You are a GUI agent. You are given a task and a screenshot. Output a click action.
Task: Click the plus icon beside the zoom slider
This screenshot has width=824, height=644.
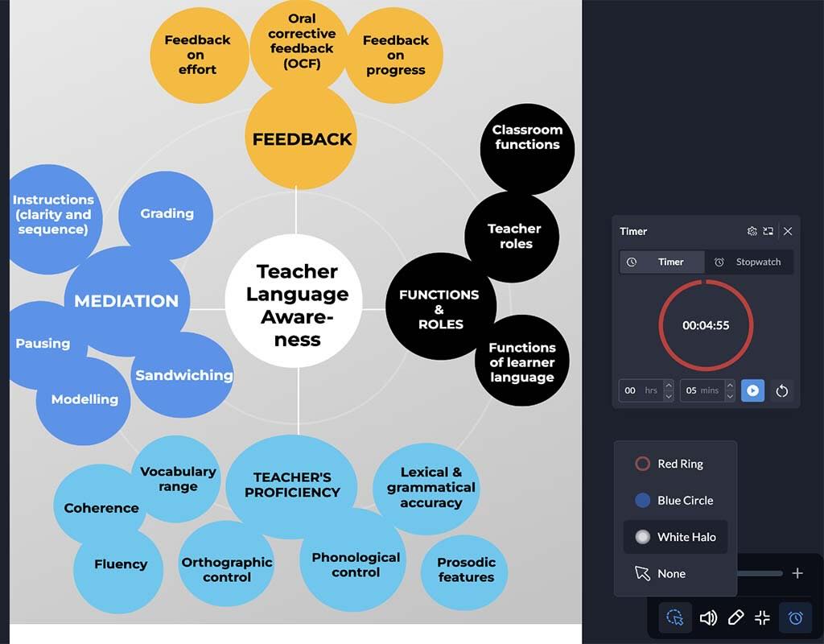(x=797, y=573)
